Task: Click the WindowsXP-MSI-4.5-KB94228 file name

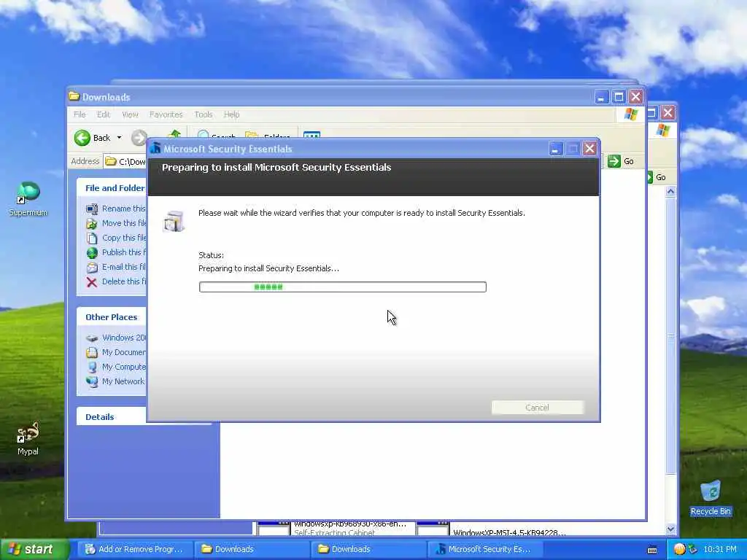Action: tap(509, 532)
